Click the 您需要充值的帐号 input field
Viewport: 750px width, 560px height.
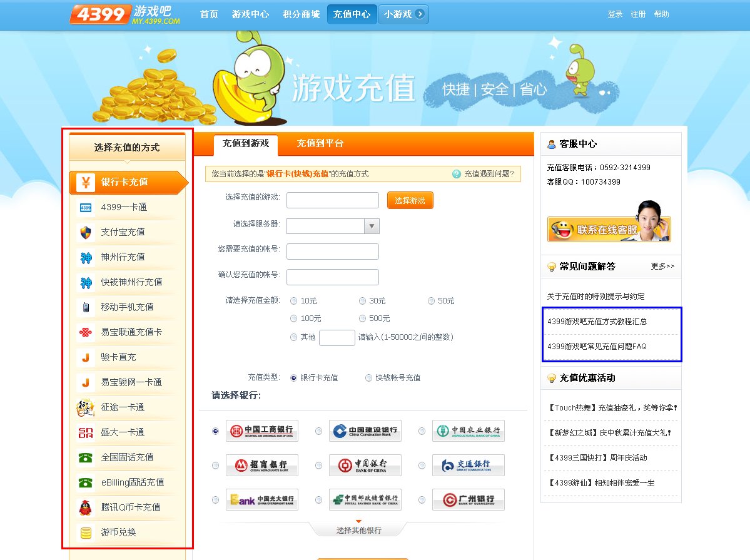tap(332, 252)
